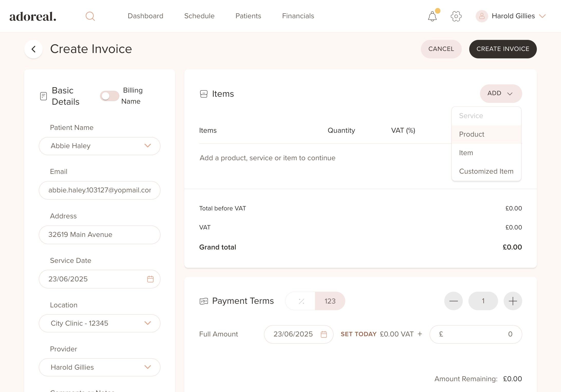Enable the Billing Name toggle
561x392 pixels.
coord(110,96)
